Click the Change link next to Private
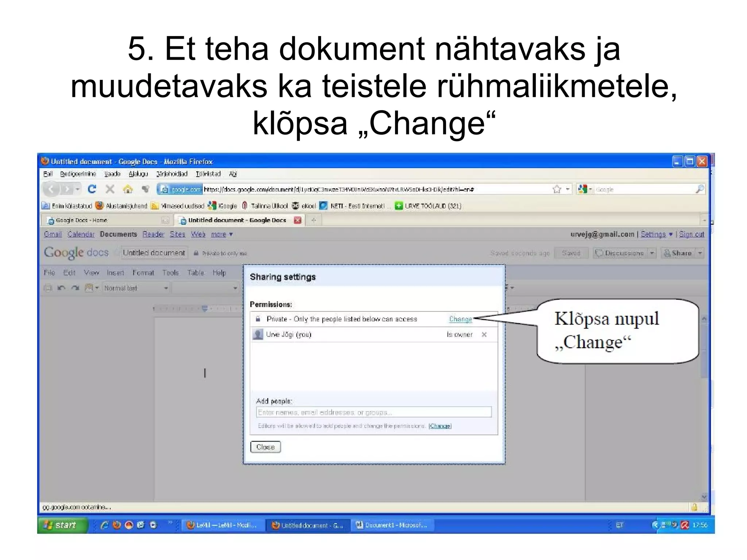The height and width of the screenshot is (560, 747). point(460,319)
